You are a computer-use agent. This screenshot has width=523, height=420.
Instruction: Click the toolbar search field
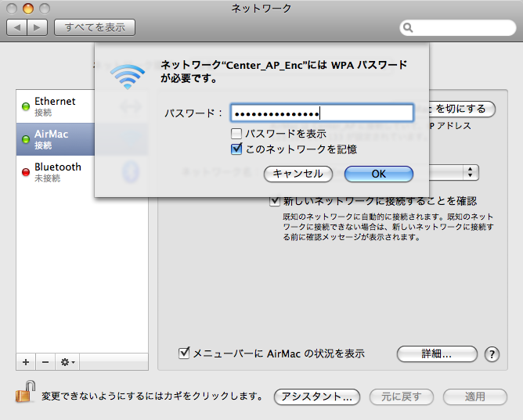[457, 27]
